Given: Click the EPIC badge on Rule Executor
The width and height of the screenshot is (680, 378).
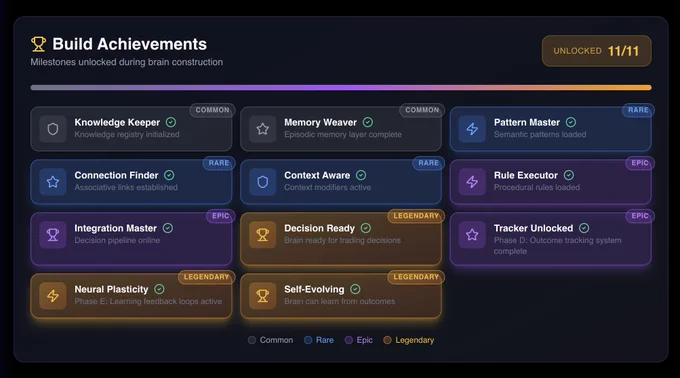Looking at the screenshot, I should point(640,163).
